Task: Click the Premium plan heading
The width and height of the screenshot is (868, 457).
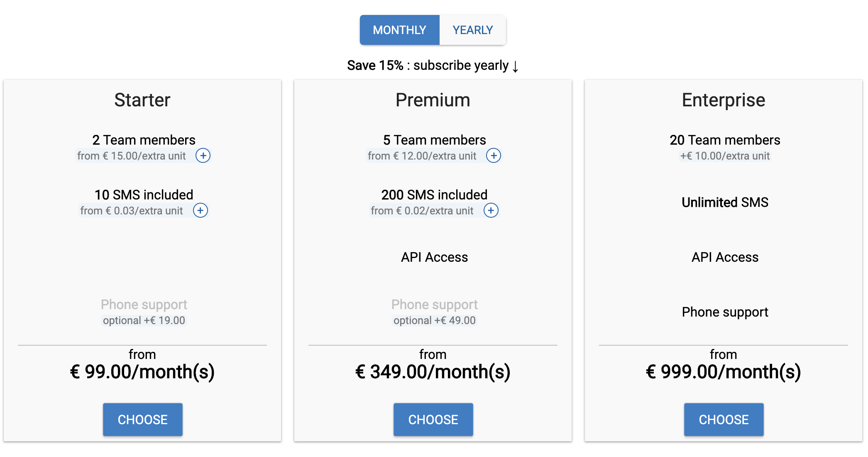Action: coord(433,100)
